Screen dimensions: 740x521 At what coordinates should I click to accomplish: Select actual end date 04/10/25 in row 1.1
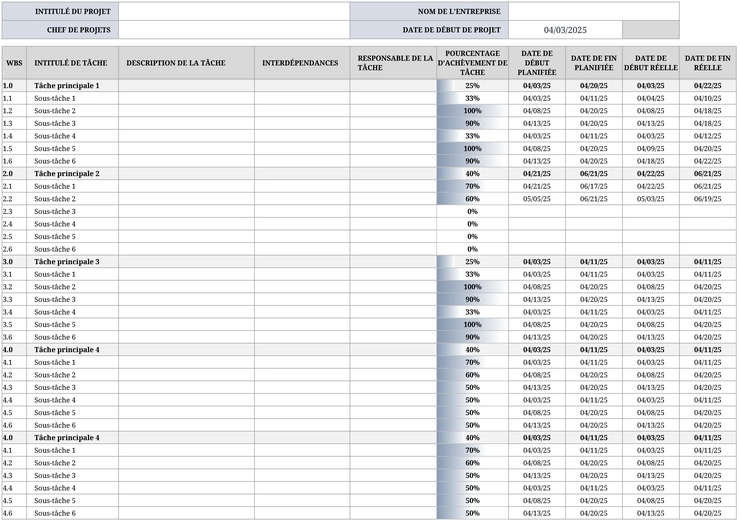(x=707, y=98)
